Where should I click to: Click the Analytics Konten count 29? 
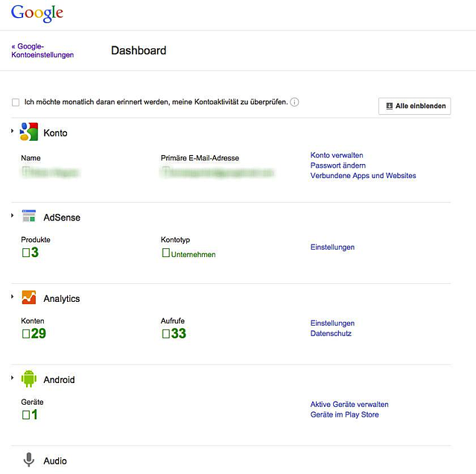click(34, 333)
